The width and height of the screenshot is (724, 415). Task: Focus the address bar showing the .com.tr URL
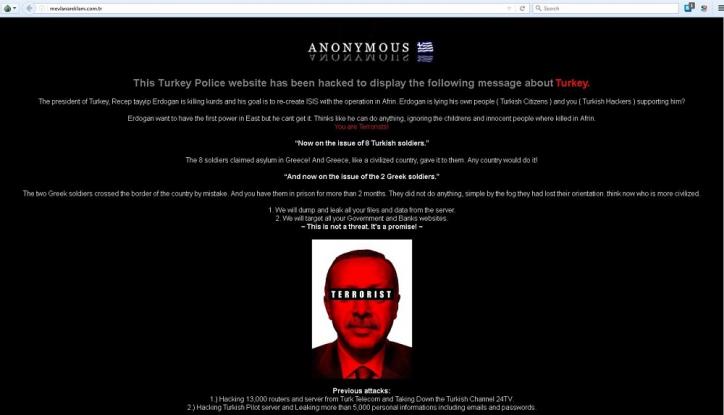(x=277, y=8)
